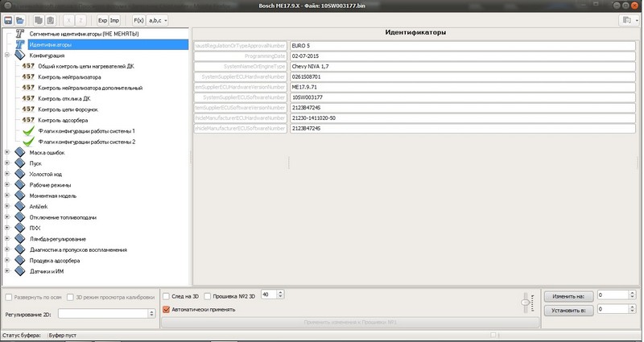Expand the Маска ошибок tree node
Screen dimensions: 644x342
point(7,152)
